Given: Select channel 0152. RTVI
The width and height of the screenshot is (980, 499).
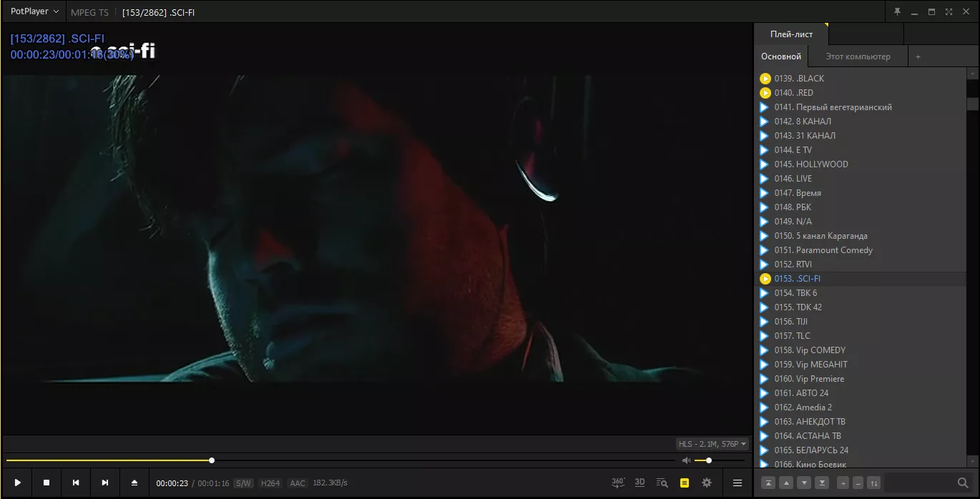Looking at the screenshot, I should tap(861, 265).
